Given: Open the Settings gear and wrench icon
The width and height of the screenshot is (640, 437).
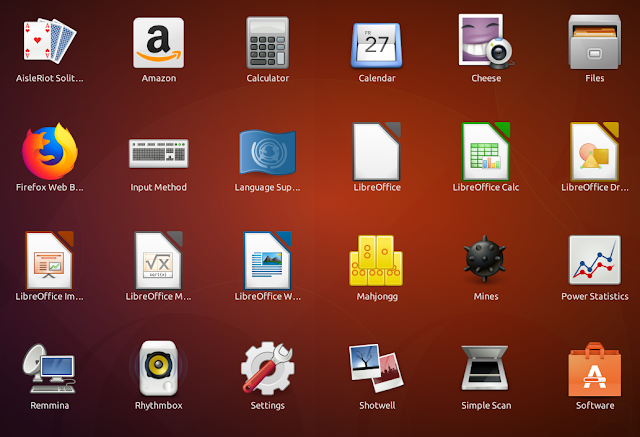Looking at the screenshot, I should pyautogui.click(x=267, y=368).
